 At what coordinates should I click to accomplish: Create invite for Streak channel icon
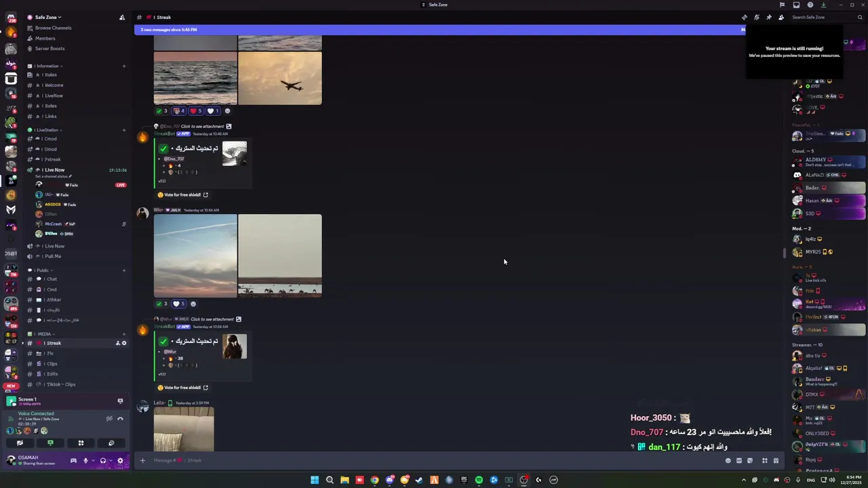tap(117, 343)
